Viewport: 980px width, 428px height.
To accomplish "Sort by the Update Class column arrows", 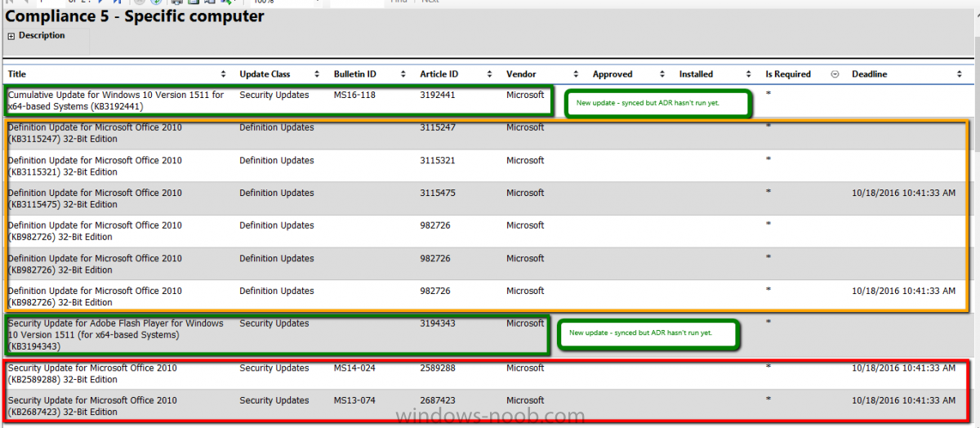I will click(x=318, y=74).
